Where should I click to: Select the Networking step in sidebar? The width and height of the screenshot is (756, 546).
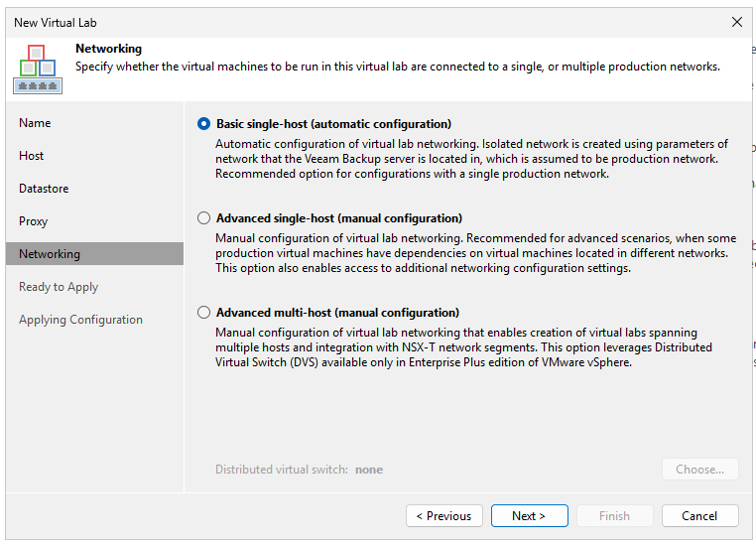tap(50, 254)
